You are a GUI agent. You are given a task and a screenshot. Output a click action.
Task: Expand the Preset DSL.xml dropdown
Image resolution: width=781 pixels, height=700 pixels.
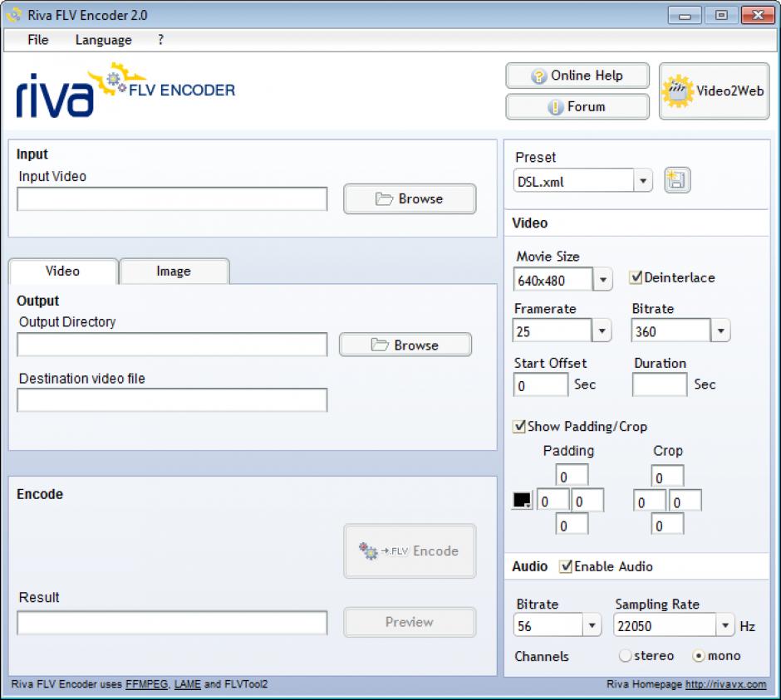click(x=642, y=181)
